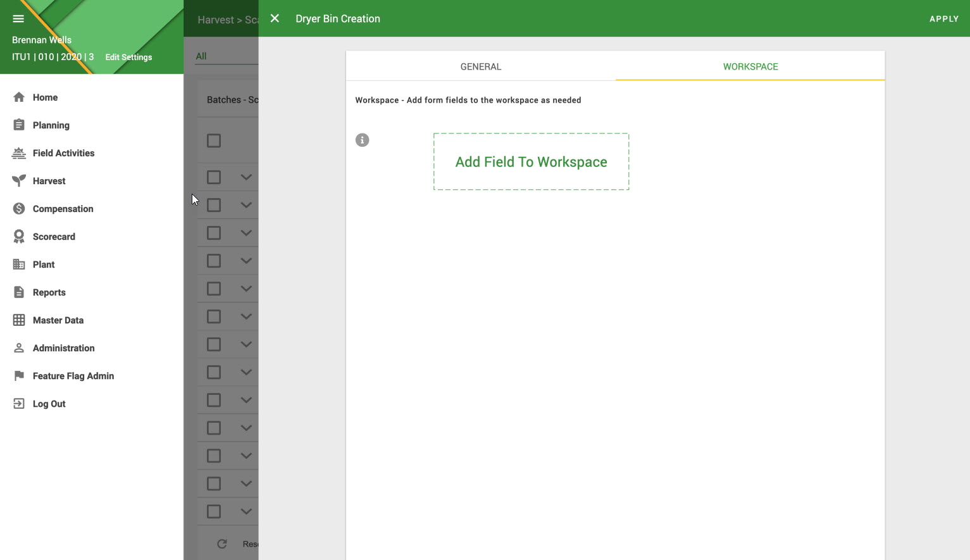970x560 pixels.
Task: Switch to the General tab
Action: click(480, 66)
